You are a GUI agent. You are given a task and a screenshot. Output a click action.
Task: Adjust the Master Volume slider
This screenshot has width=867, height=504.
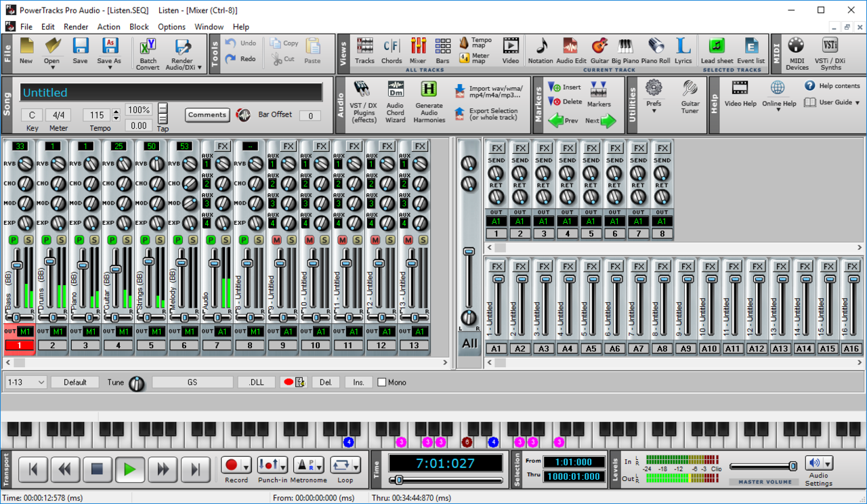[763, 466]
